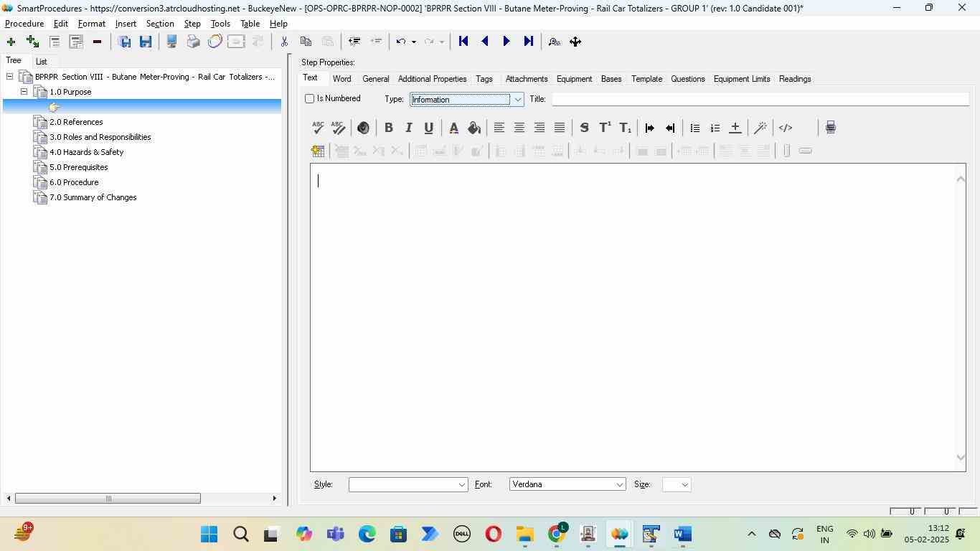This screenshot has height=551, width=980.
Task: Open the Insert menu
Action: (126, 24)
